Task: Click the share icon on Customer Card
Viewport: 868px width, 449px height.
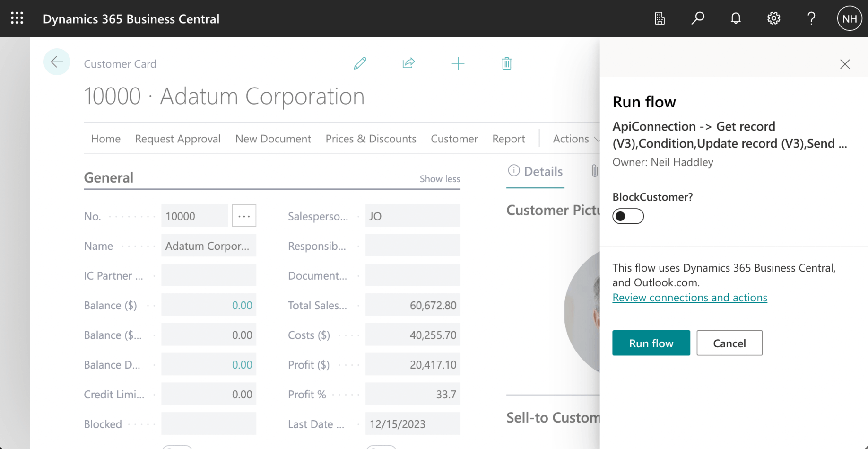Action: (x=408, y=63)
